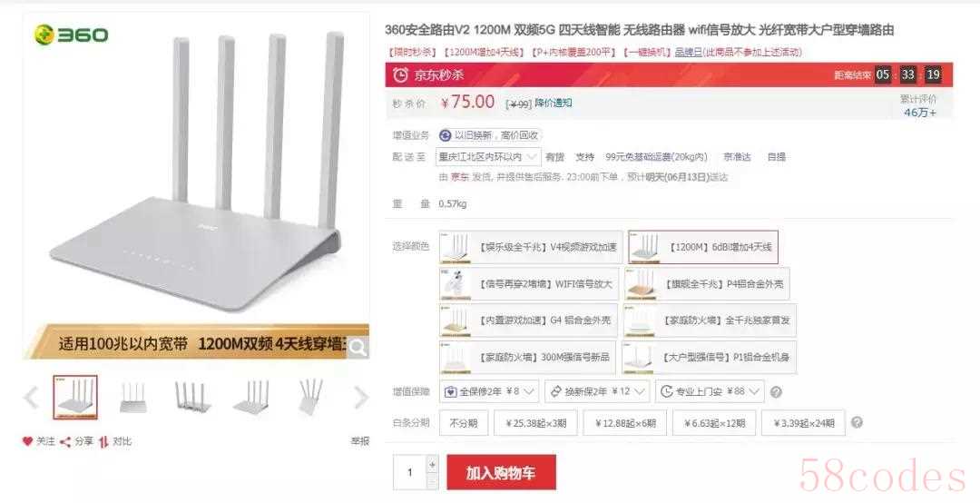This screenshot has width=980, height=503.
Task: Select the 【家庭防火墙】300M强信号新品 variant
Action: pyautogui.click(x=527, y=357)
